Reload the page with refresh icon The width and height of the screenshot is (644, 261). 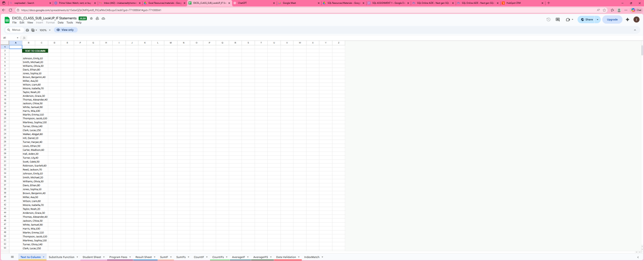tap(10, 10)
